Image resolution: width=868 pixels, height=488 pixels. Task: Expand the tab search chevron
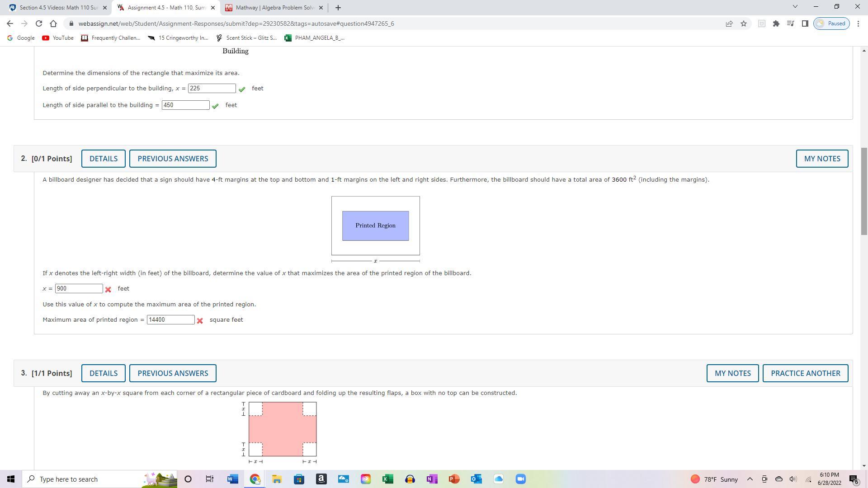[795, 7]
